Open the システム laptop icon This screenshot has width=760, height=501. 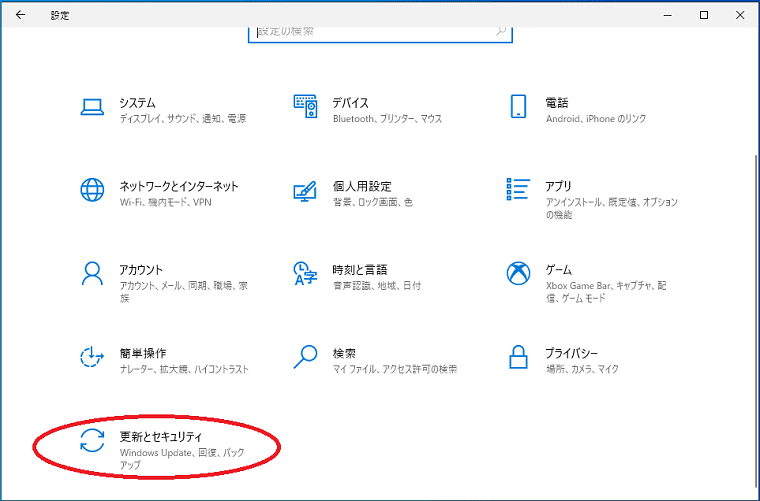[92, 107]
